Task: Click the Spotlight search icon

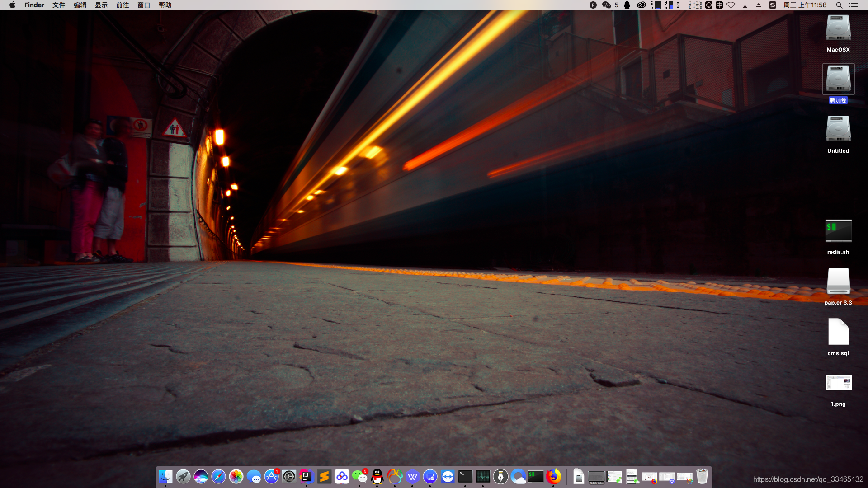Action: [x=839, y=5]
